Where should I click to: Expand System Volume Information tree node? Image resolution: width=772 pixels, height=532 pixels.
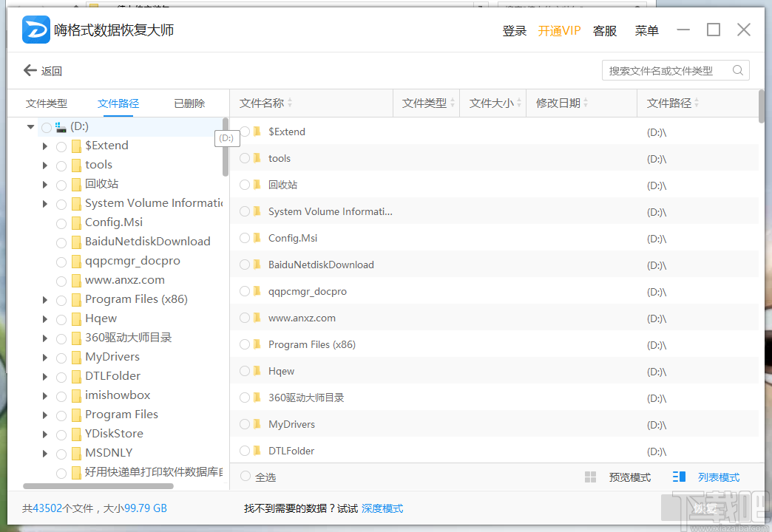click(45, 204)
